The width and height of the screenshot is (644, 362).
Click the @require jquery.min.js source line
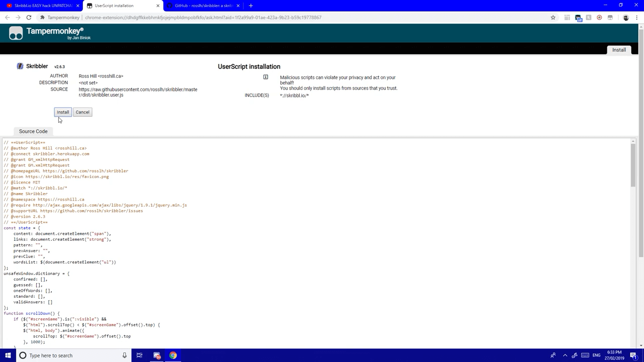click(x=95, y=205)
